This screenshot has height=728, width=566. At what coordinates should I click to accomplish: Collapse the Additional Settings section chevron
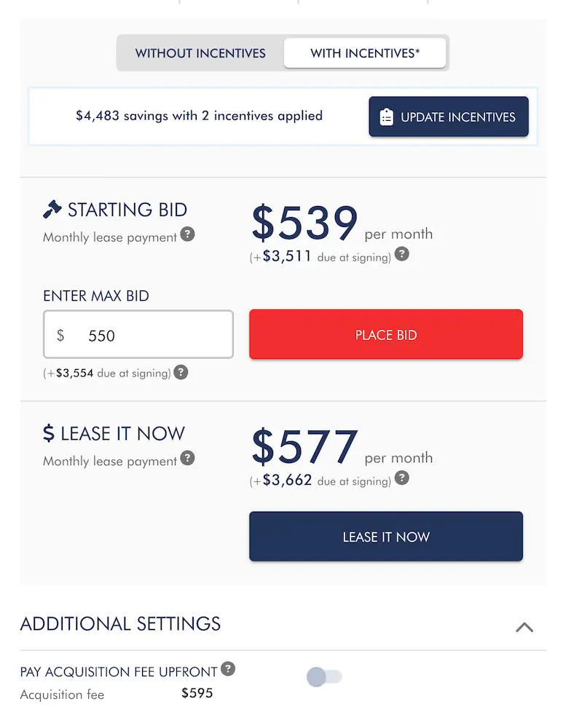(524, 626)
